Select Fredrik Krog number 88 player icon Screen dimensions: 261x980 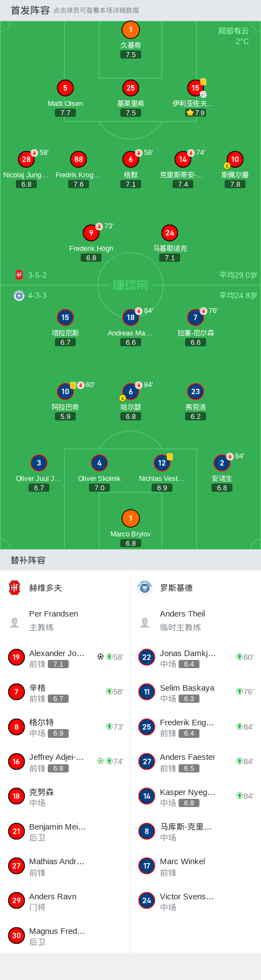tap(79, 159)
